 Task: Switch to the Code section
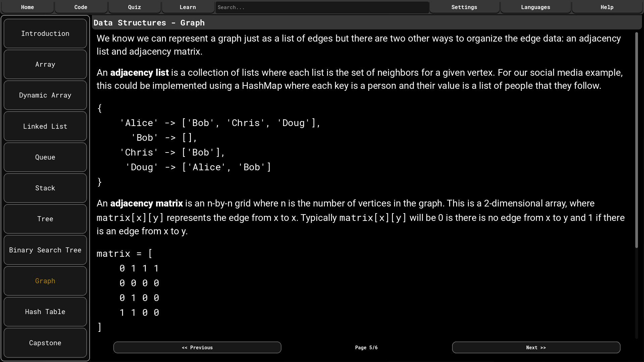(x=81, y=7)
